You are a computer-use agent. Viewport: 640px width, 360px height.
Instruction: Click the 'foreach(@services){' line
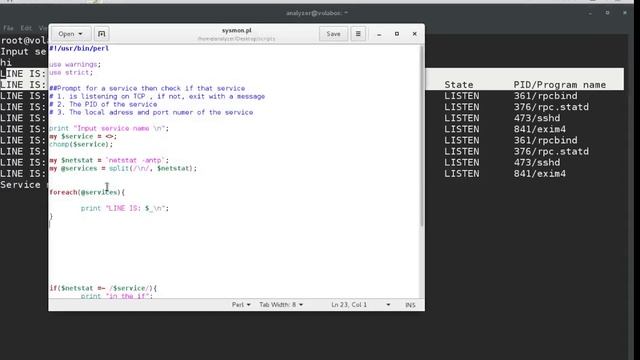(87, 192)
